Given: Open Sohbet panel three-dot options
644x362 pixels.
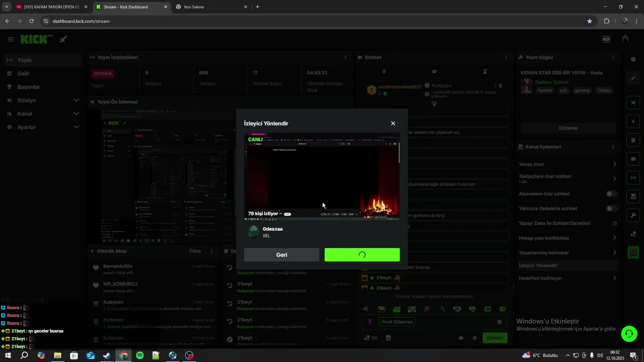Looking at the screenshot, I should click(506, 57).
